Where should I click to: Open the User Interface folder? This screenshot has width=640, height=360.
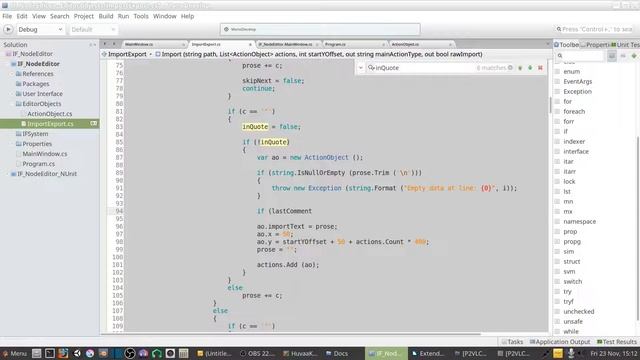42,94
